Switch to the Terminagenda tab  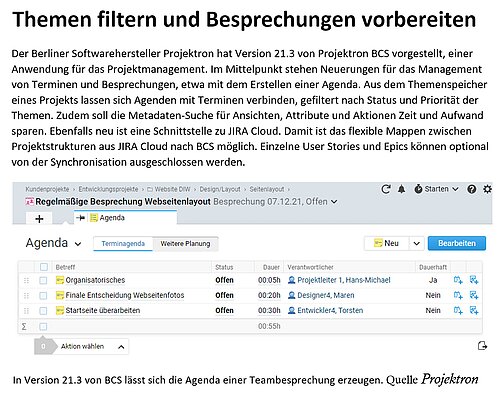[123, 244]
